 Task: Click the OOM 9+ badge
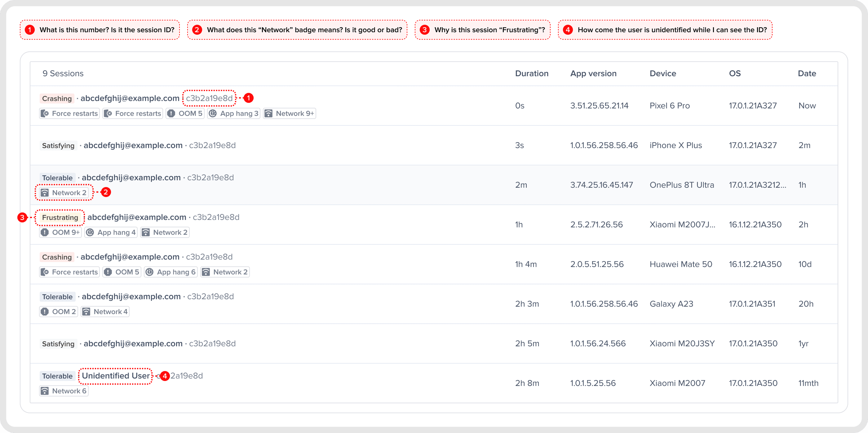[61, 232]
